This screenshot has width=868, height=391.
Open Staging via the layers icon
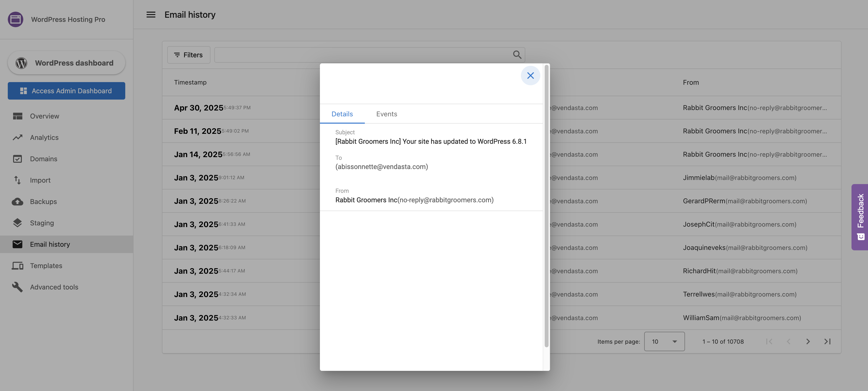(x=17, y=223)
